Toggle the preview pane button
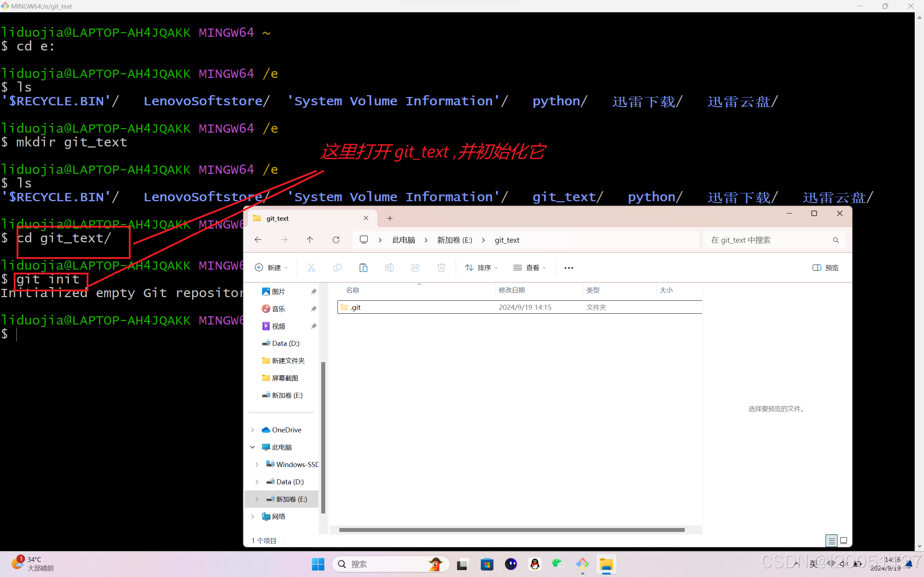Image resolution: width=924 pixels, height=577 pixels. point(825,268)
